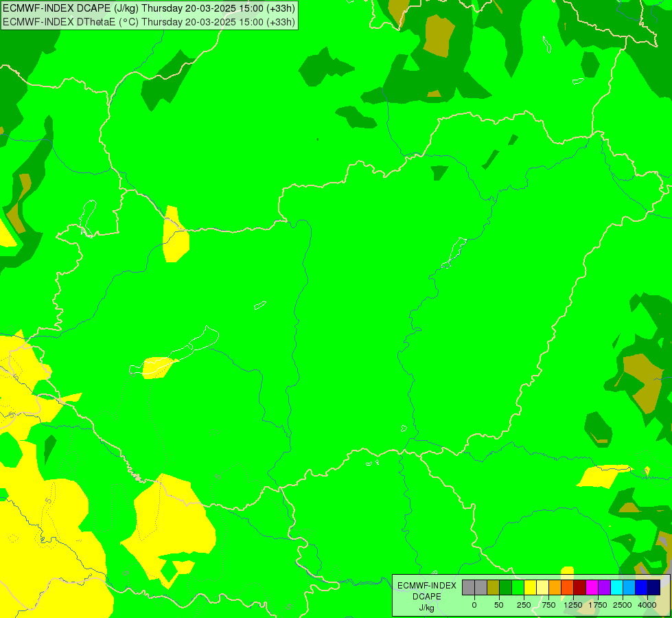
Task: Click the dark green legend swatch
Action: (x=506, y=588)
